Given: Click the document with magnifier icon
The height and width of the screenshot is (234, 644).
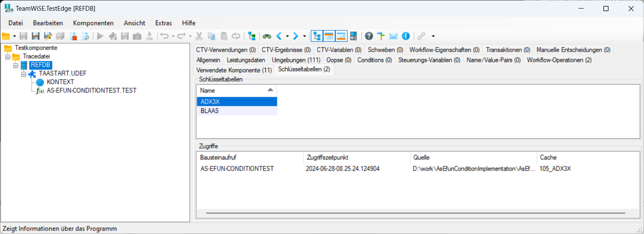Looking at the screenshot, I should click(x=85, y=36).
